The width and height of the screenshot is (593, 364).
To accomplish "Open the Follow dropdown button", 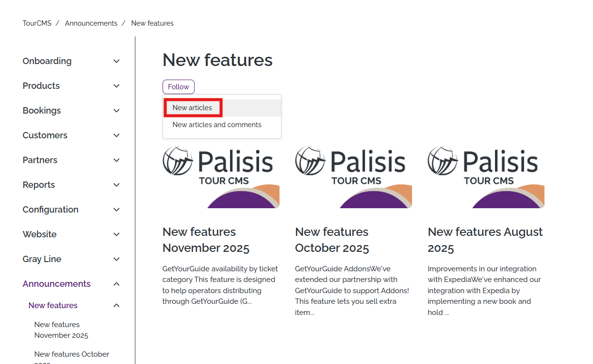I will pyautogui.click(x=179, y=87).
